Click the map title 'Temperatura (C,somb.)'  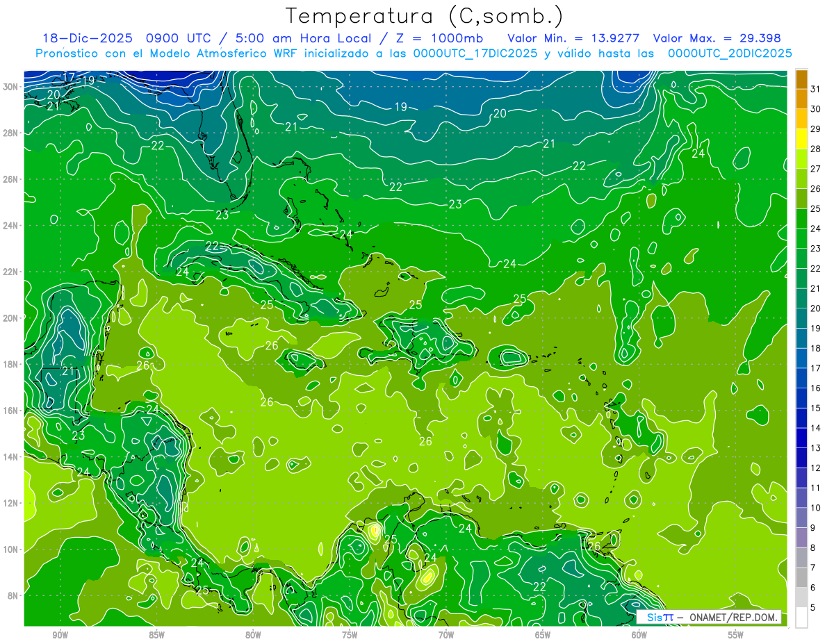425,15
